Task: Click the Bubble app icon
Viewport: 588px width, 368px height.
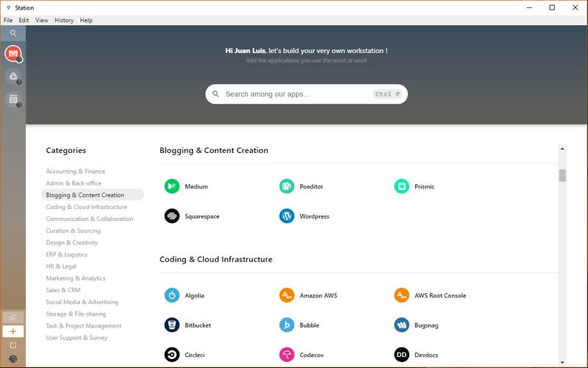Action: pyautogui.click(x=287, y=325)
